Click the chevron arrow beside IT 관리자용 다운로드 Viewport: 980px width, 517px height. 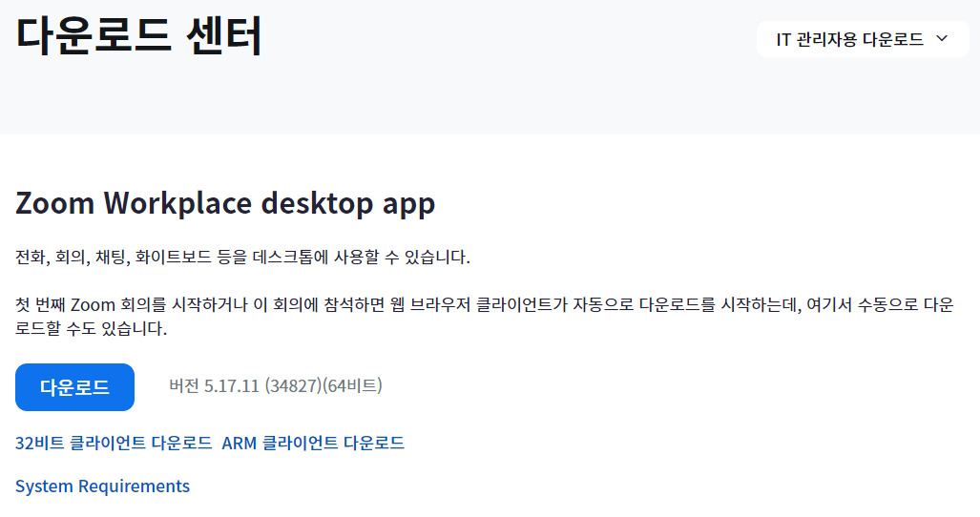coord(942,39)
